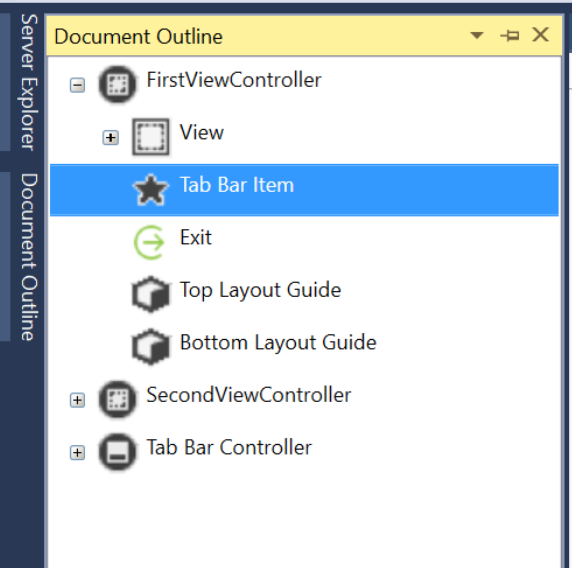Switch to the Document Outline side tab
Image resolution: width=572 pixels, height=568 pixels.
28,257
